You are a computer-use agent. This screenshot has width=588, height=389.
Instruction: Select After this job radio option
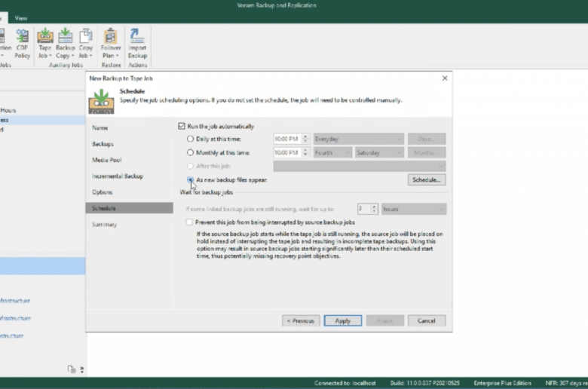click(190, 166)
